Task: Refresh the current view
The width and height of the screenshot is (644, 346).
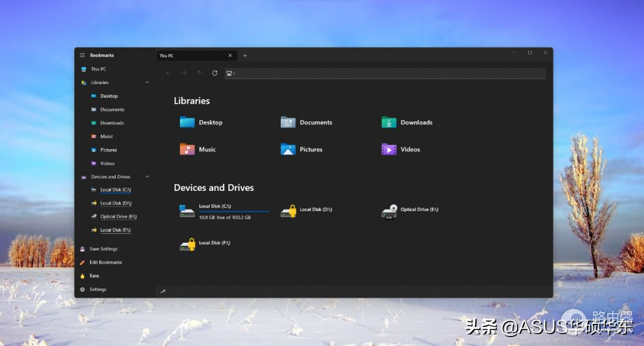Action: (215, 73)
